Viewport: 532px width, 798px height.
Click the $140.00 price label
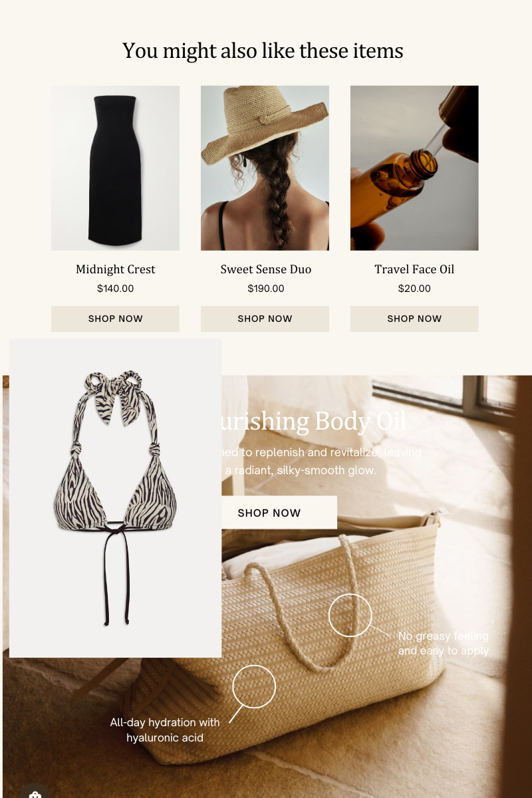115,289
